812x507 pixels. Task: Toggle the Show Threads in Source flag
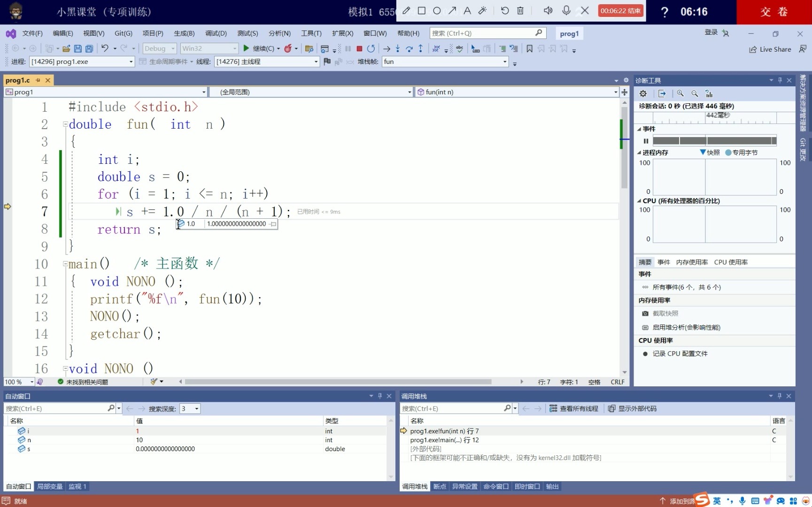click(327, 61)
